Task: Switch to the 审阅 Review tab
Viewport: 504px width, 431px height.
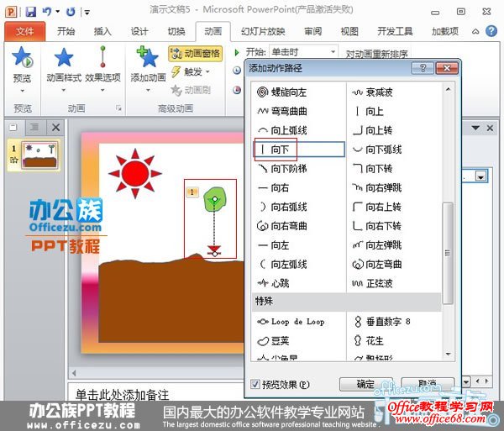Action: [x=312, y=31]
